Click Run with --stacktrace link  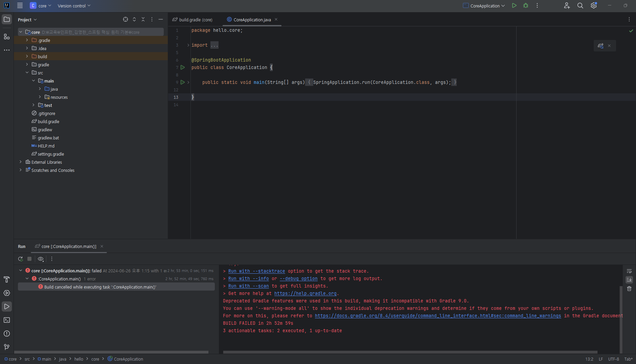coord(256,271)
